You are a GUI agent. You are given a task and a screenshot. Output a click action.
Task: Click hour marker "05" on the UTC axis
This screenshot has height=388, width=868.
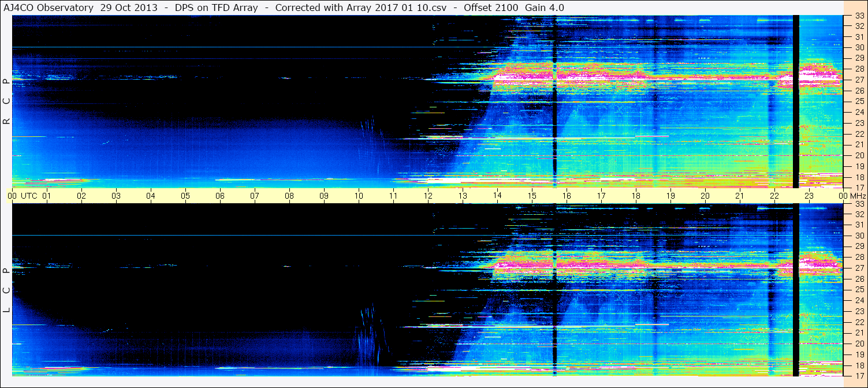click(185, 196)
